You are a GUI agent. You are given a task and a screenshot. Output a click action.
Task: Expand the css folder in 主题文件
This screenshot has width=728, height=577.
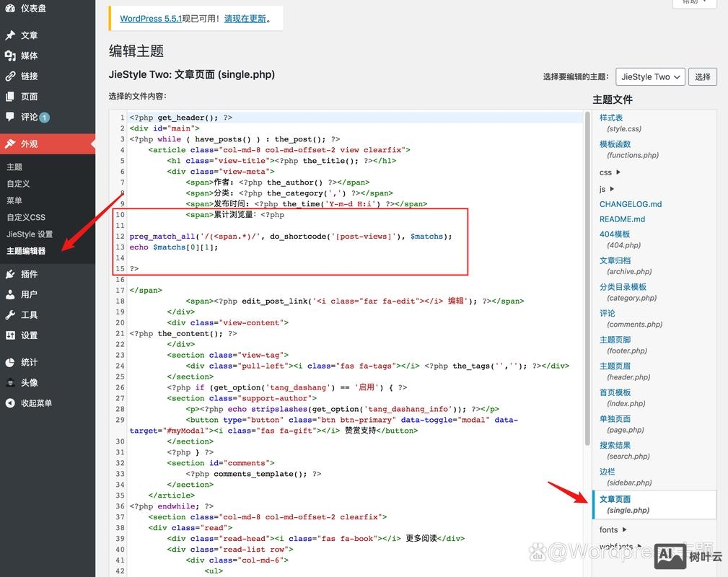click(x=608, y=172)
